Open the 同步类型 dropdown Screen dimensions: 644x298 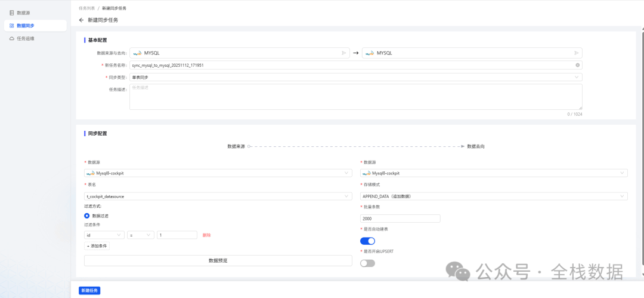tap(355, 77)
